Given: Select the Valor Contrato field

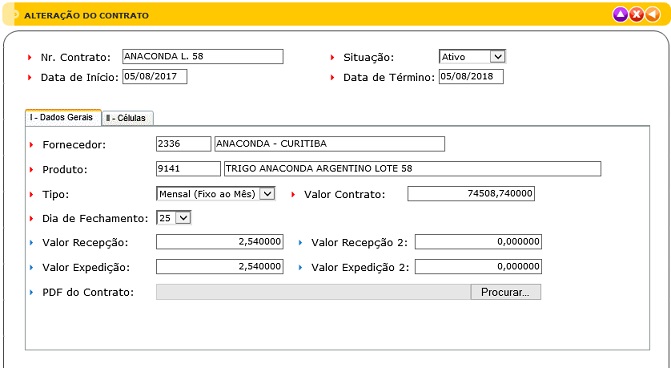Looking at the screenshot, I should 471,193.
